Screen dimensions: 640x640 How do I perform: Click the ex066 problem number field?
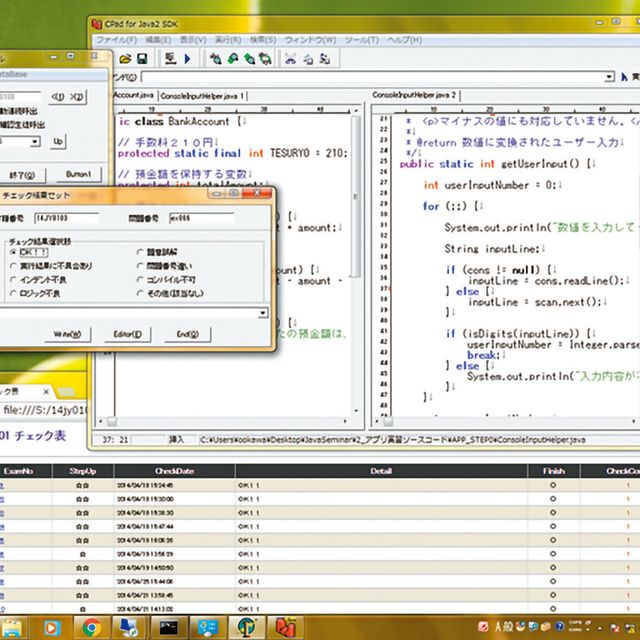pyautogui.click(x=200, y=215)
